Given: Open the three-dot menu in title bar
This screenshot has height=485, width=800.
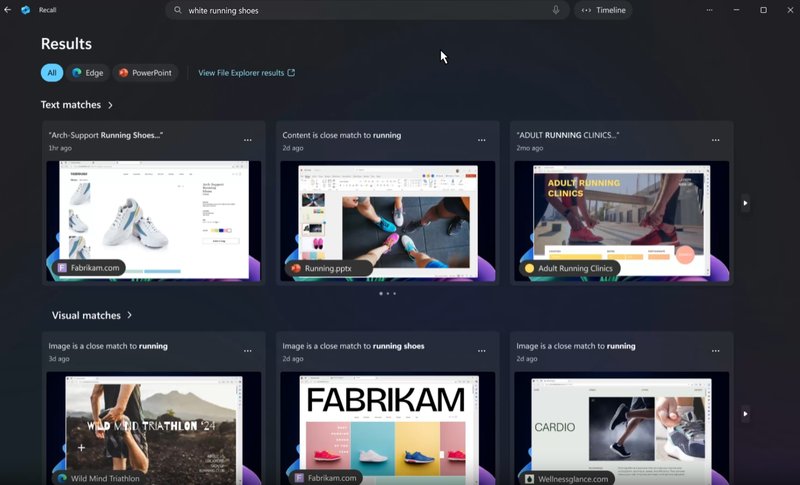Looking at the screenshot, I should pyautogui.click(x=709, y=10).
